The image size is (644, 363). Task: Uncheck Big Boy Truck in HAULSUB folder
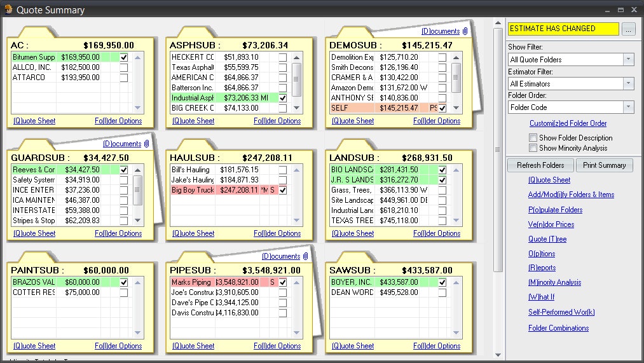283,190
